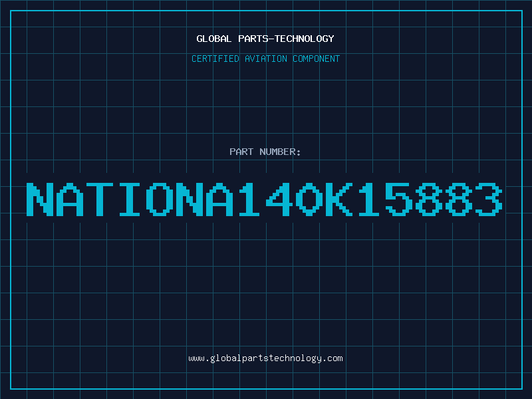Click the GLOBAL PARTS-TECHNOLOGY heading
The width and height of the screenshot is (532, 399).
(x=265, y=39)
